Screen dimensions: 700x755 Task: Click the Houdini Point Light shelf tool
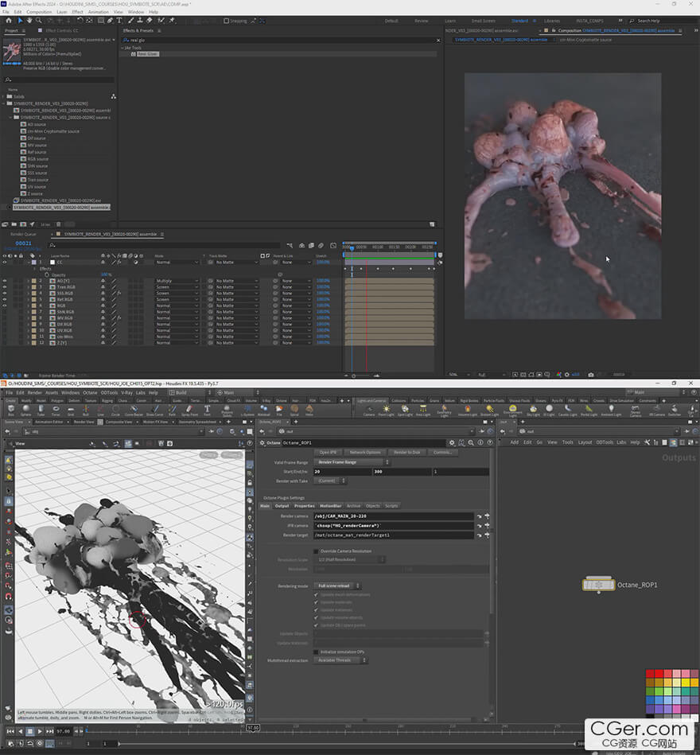click(386, 411)
